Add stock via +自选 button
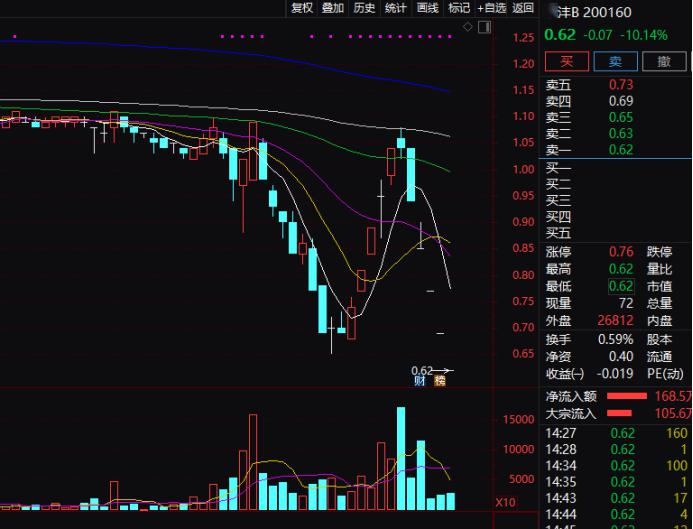This screenshot has width=693, height=529. [x=491, y=8]
